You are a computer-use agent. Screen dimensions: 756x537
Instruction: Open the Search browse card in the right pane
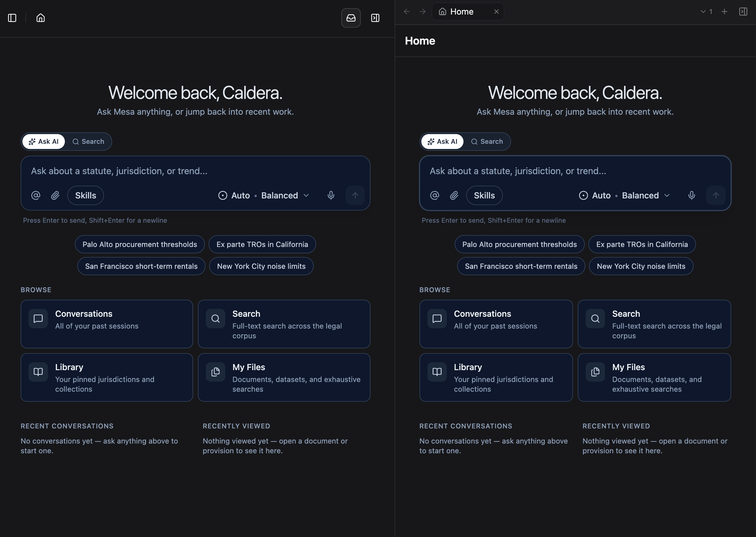654,324
